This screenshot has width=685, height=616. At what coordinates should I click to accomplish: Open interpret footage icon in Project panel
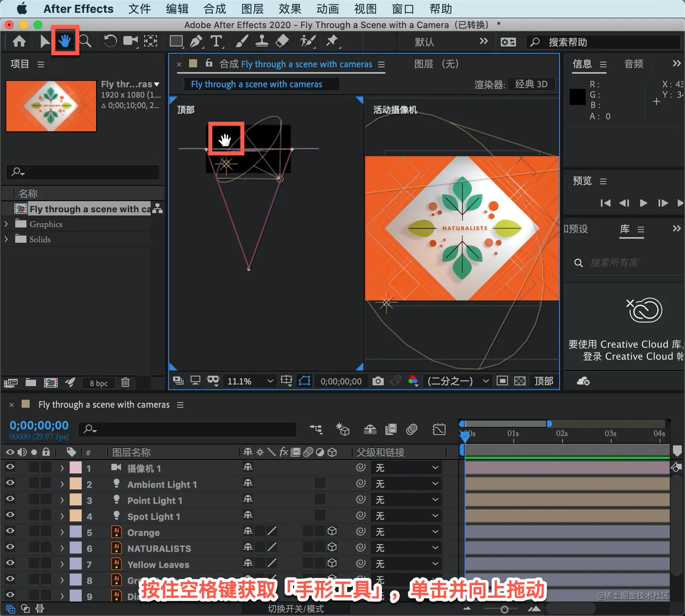tap(11, 383)
